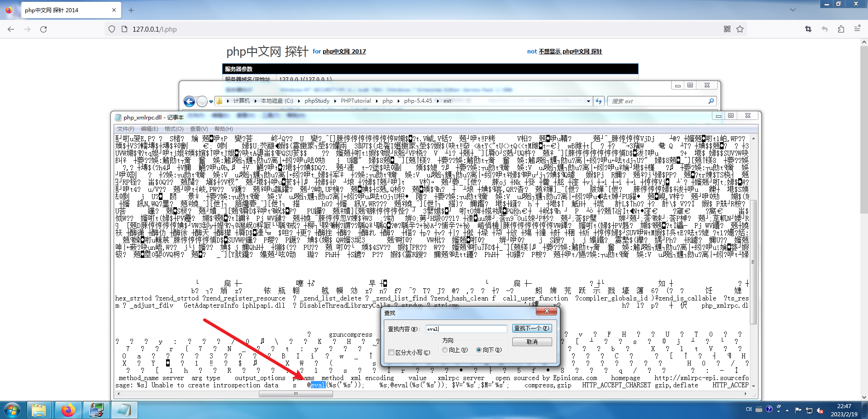Viewport: 868px width, 419px height.
Task: Expand the Explorer address bar history dropdown
Action: [x=588, y=101]
